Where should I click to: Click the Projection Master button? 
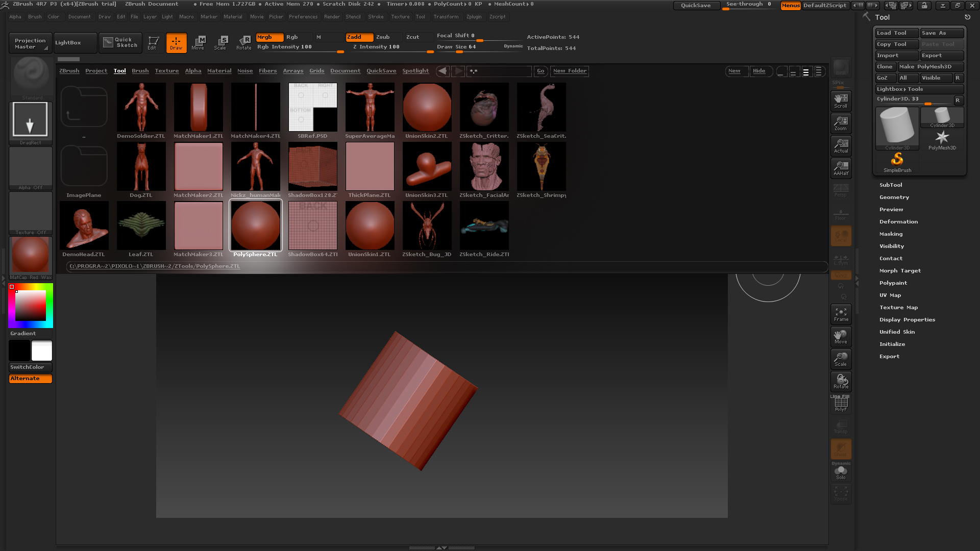coord(30,43)
